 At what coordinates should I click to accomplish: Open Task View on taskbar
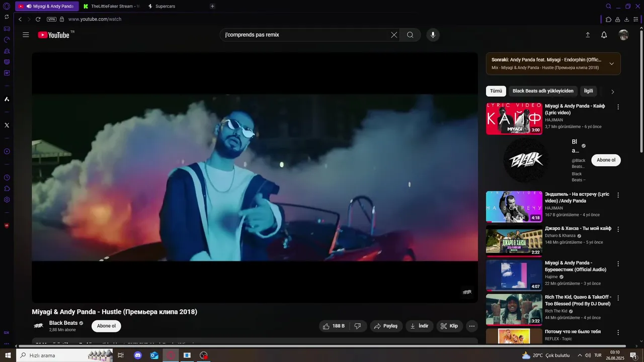point(121,355)
